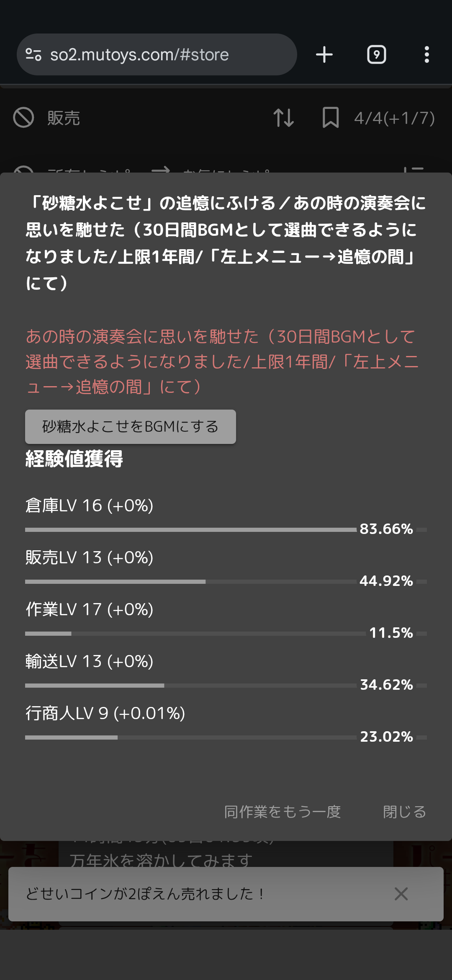Image resolution: width=452 pixels, height=980 pixels.
Task: Click the bookmark icon next to 4/4(+1/7)
Action: 330,118
